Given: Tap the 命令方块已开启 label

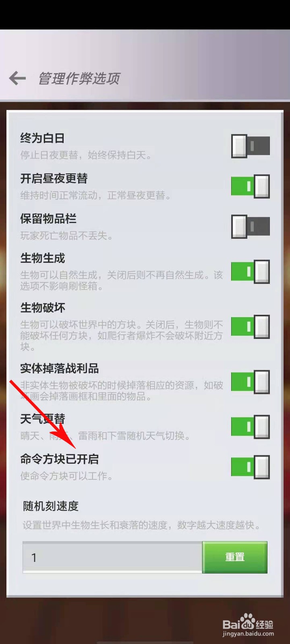Looking at the screenshot, I should (60, 459).
